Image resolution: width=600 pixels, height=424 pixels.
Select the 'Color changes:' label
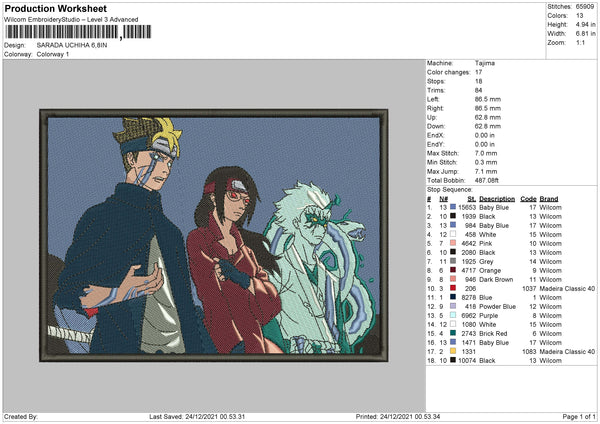click(x=448, y=72)
